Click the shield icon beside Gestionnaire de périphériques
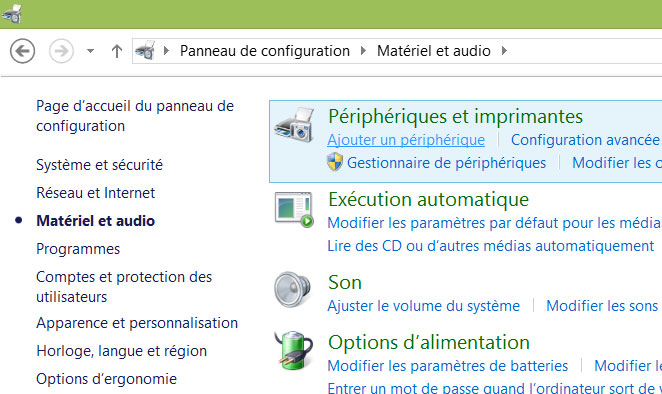 (335, 162)
